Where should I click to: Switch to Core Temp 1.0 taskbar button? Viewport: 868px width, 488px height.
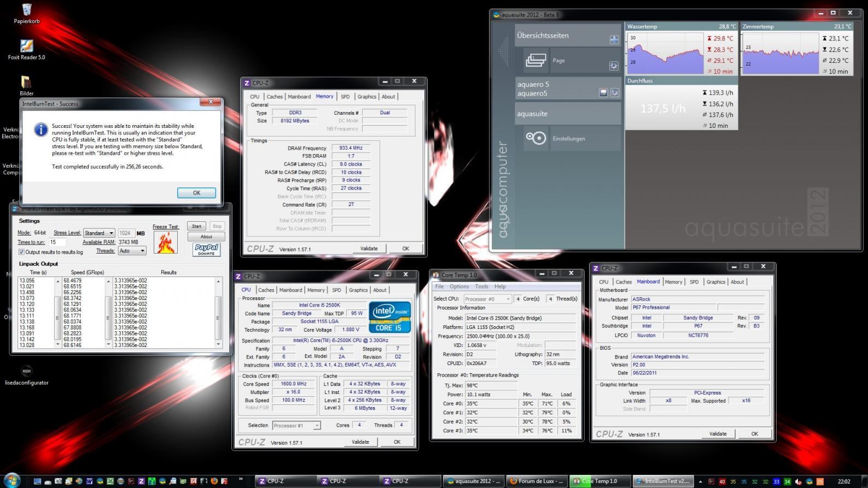point(600,481)
